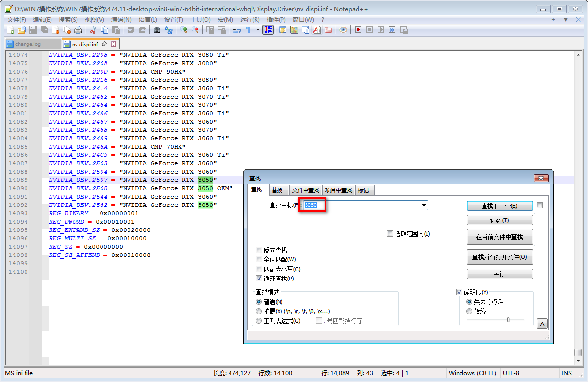The width and height of the screenshot is (588, 382).
Task: Undo the last edit via toolbar
Action: click(130, 30)
